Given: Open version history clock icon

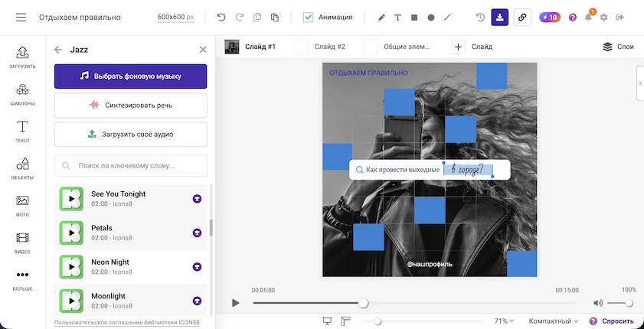Looking at the screenshot, I should 480,18.
